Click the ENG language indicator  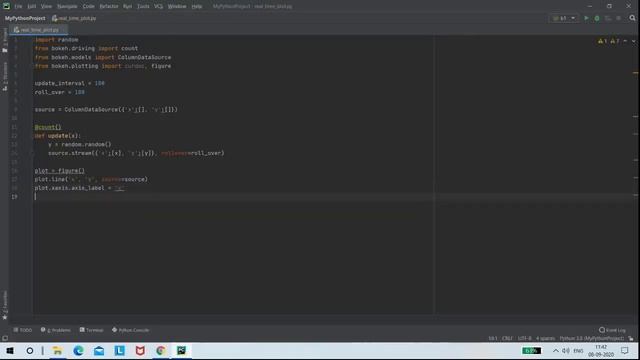click(578, 351)
